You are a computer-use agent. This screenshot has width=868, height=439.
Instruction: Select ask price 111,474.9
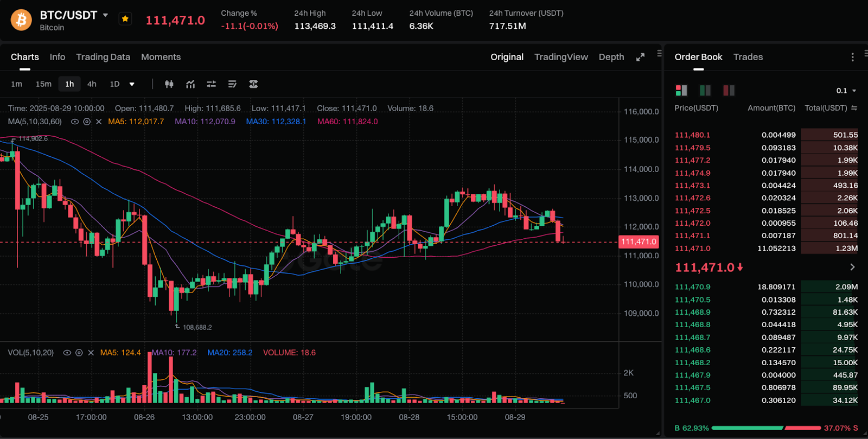click(x=692, y=173)
